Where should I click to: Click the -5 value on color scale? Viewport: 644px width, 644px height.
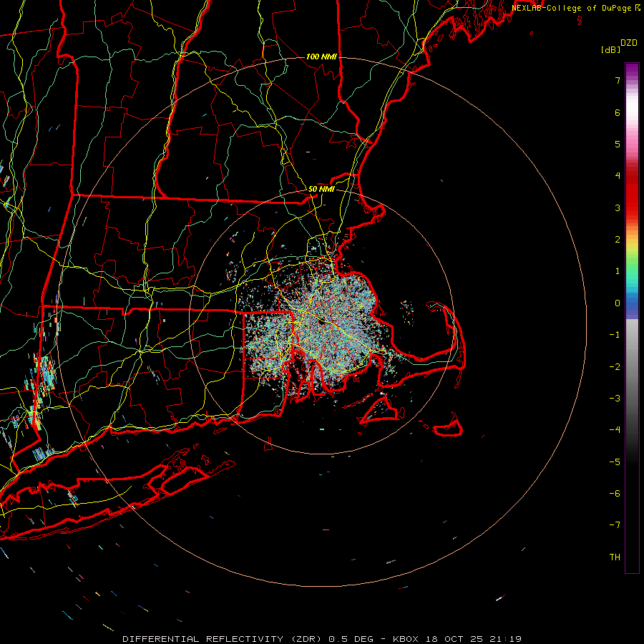615,462
